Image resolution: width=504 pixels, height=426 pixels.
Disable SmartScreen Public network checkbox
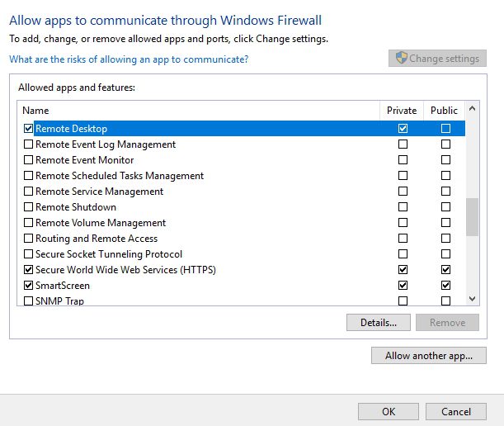click(445, 286)
